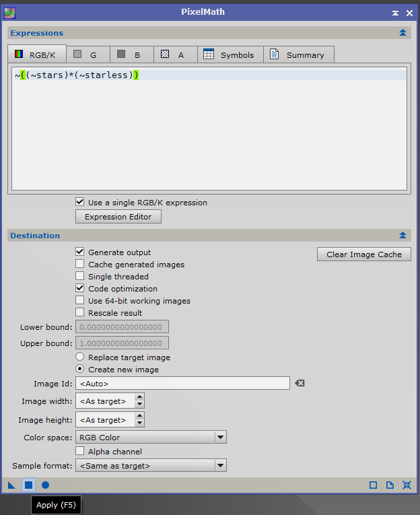420x515 pixels.
Task: Click the Browse Documentation icon
Action: (x=390, y=485)
